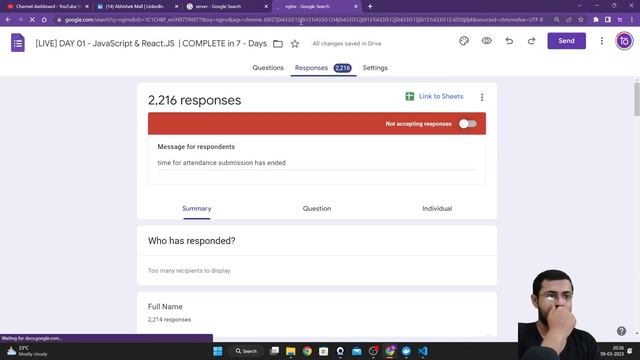Open the Google Forms home icon
This screenshot has height=360, width=640.
pyautogui.click(x=18, y=43)
